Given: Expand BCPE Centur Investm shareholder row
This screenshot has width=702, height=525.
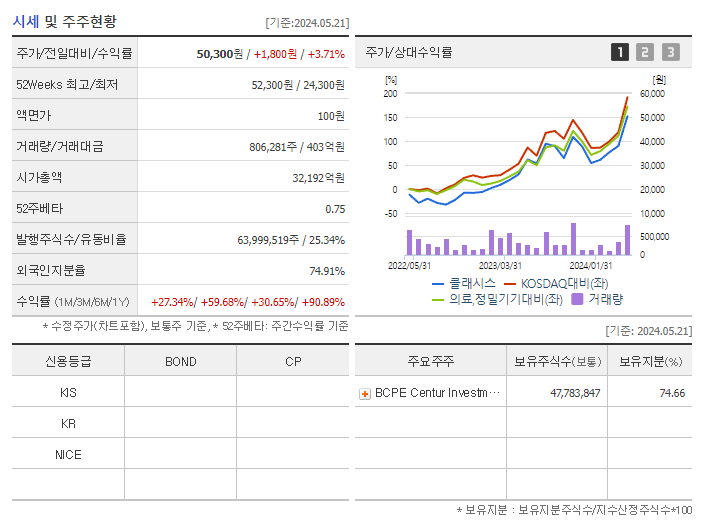Looking at the screenshot, I should point(365,394).
